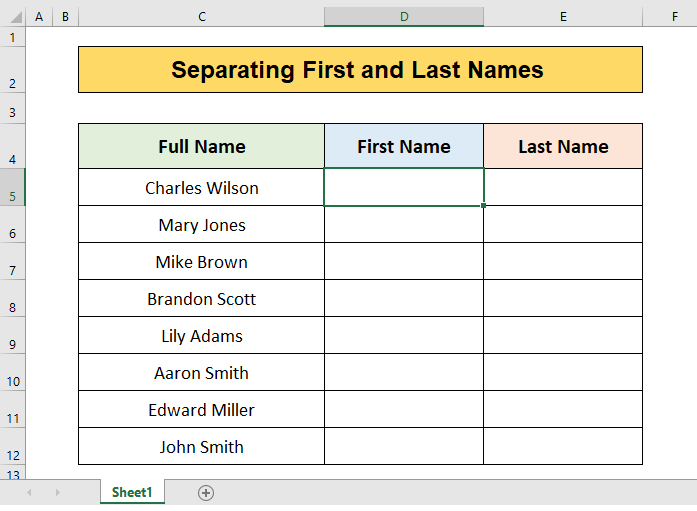Click the cell containing 'Brandon Scott'
697x511 pixels.
click(x=201, y=299)
